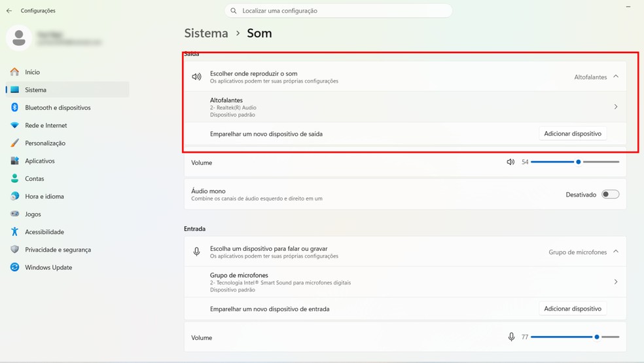The height and width of the screenshot is (363, 644).
Task: Click the Entrada section heading
Action: point(194,229)
